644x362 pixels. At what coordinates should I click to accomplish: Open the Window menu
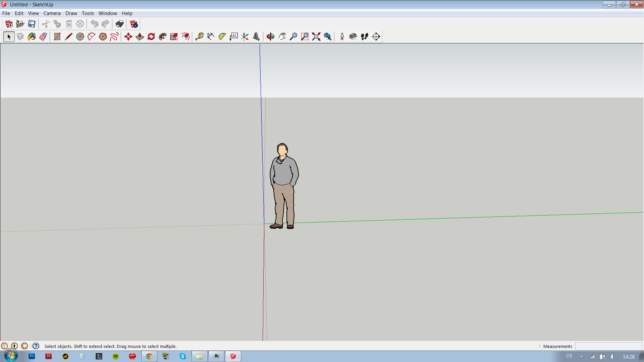click(108, 13)
